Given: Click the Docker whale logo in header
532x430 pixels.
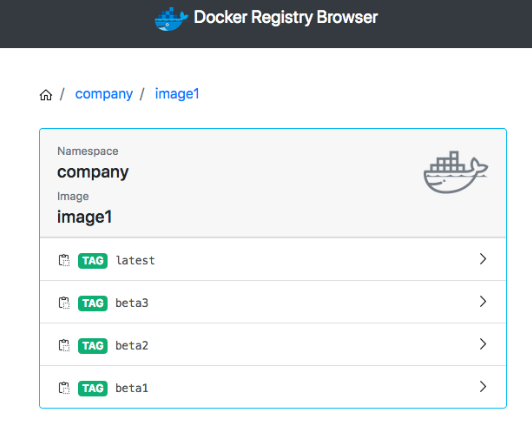Looking at the screenshot, I should coord(171,19).
